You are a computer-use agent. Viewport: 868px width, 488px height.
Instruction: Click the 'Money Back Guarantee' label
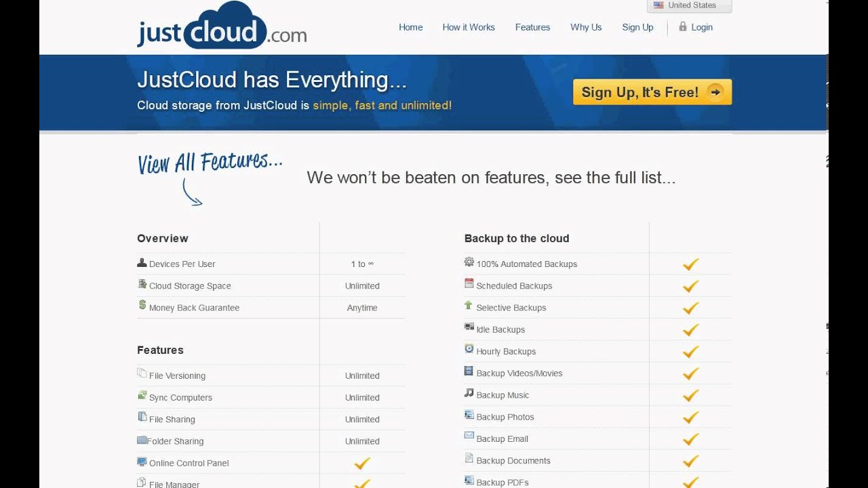point(194,308)
